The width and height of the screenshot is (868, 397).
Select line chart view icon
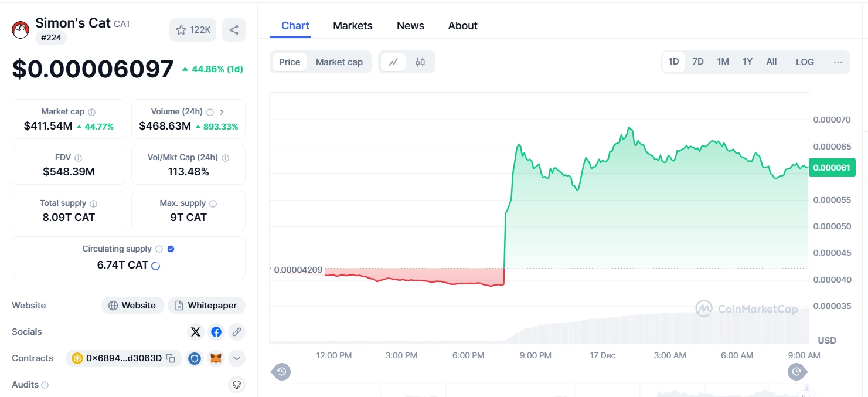(x=393, y=62)
